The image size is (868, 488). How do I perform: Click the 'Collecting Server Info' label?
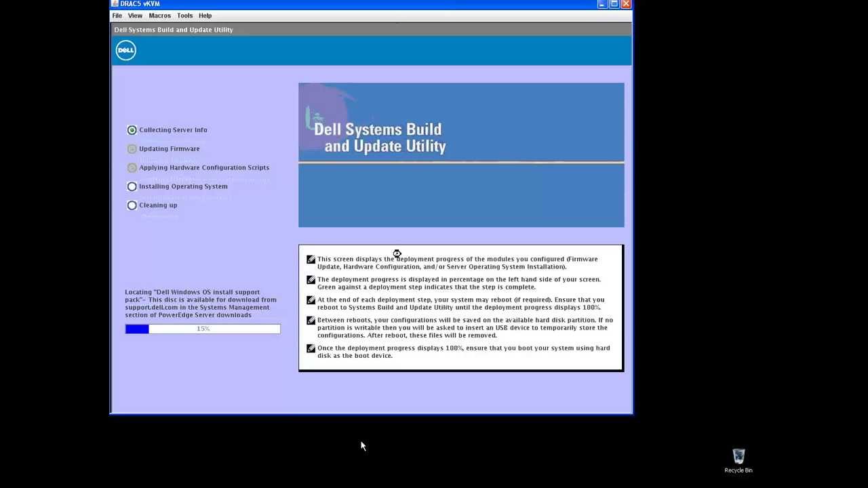pyautogui.click(x=173, y=130)
